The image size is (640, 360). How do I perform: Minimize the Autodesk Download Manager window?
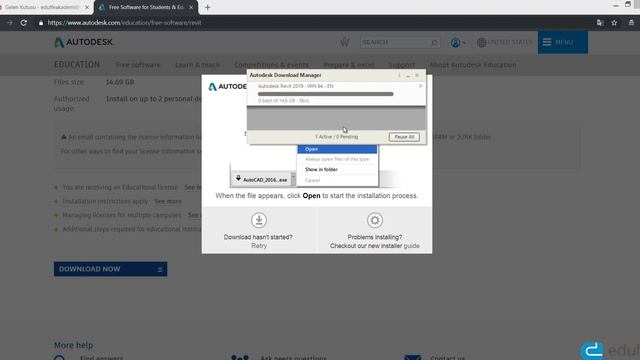pos(408,76)
